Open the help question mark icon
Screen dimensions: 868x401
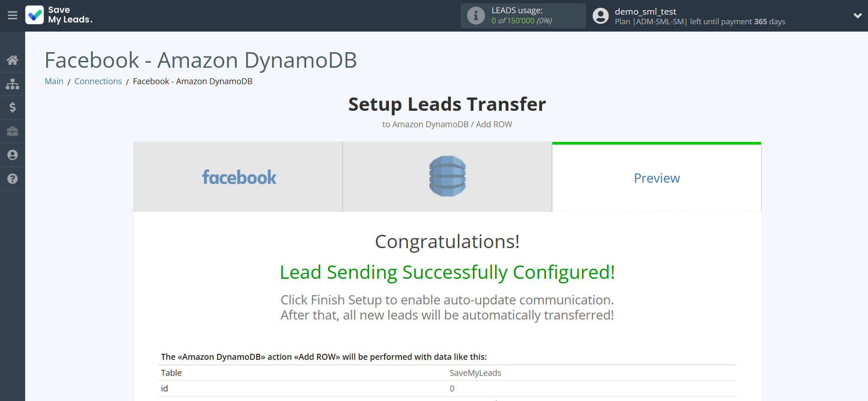pyautogui.click(x=12, y=179)
